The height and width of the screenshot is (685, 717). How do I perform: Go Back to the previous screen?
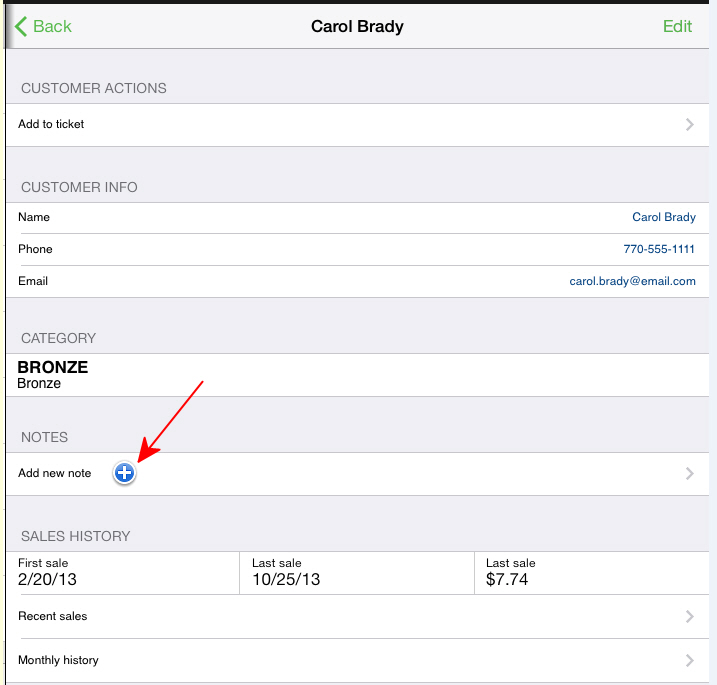click(x=43, y=26)
